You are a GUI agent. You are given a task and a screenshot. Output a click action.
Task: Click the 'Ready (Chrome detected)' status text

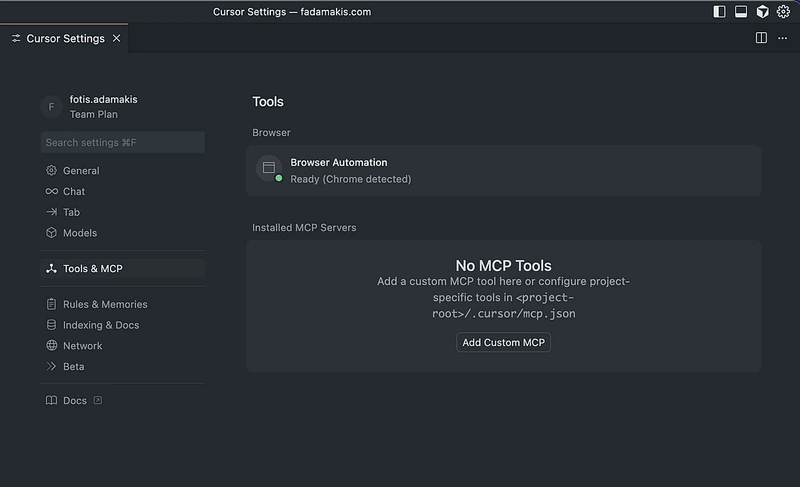point(351,179)
